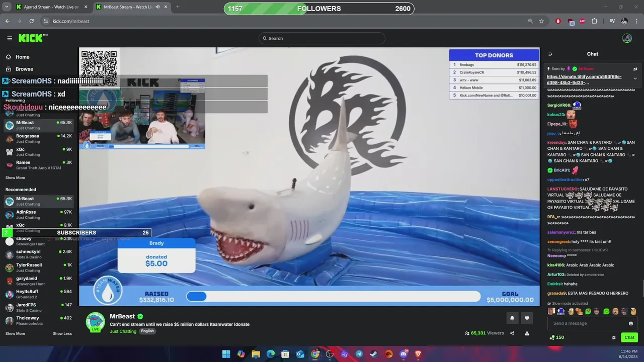Screen dimensions: 644x362
Task: Click the 150 channel points balance
Action: click(557, 337)
